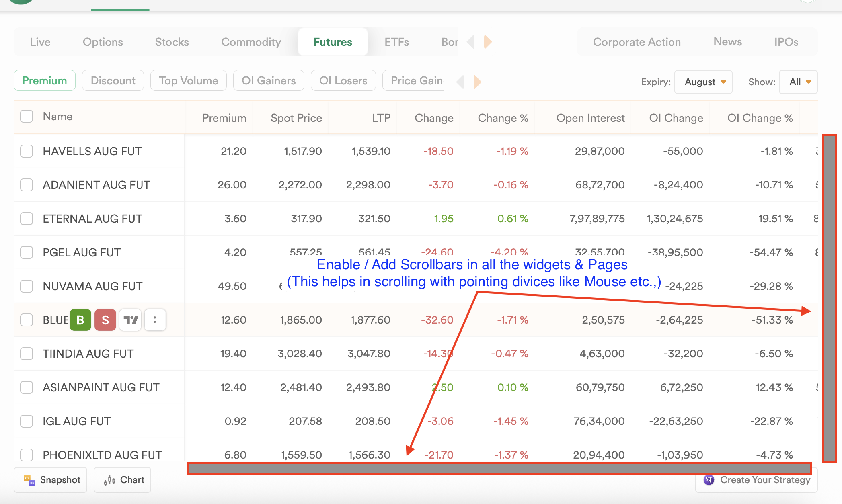
Task: Toggle the select-all checkbox beside Name
Action: 27,116
